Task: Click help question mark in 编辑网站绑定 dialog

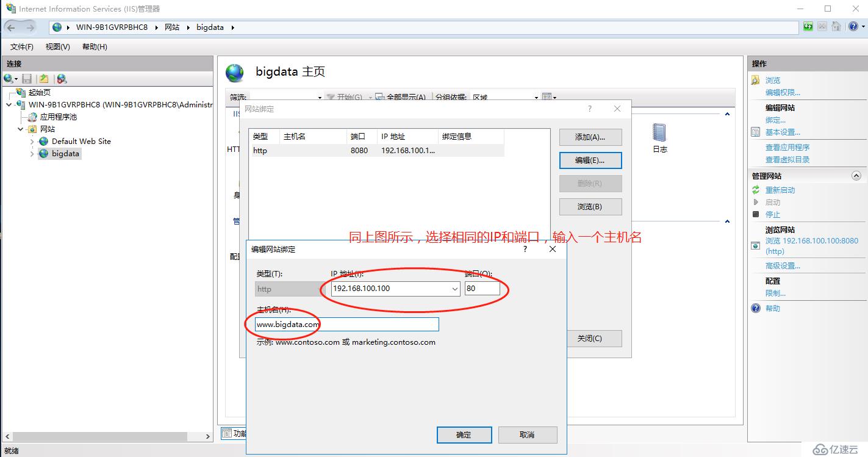Action: 525,249
